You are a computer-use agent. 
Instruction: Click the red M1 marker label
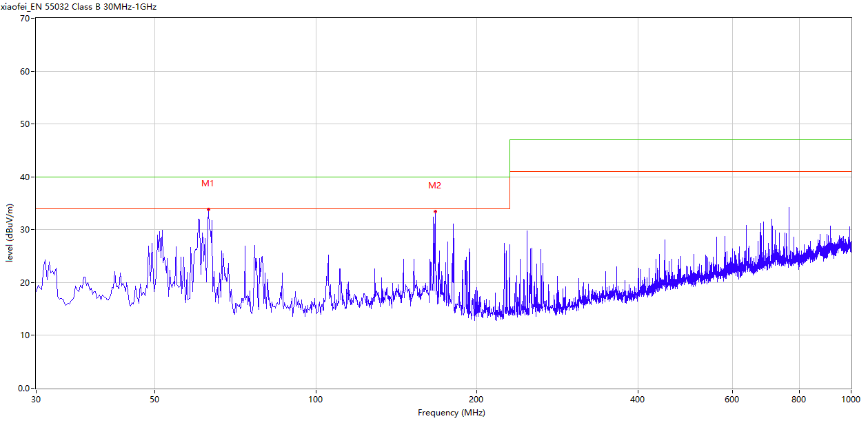[208, 184]
